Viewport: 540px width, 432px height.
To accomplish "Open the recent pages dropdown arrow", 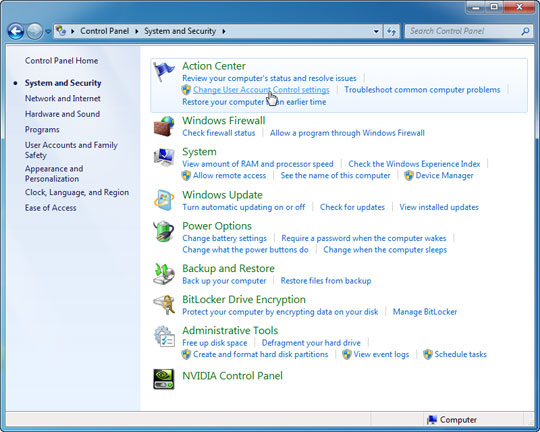I will pyautogui.click(x=48, y=31).
